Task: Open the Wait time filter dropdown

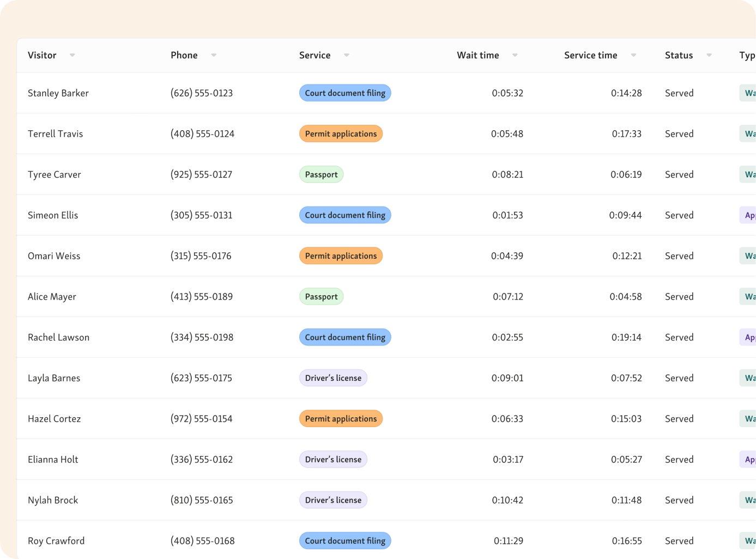Action: point(515,55)
